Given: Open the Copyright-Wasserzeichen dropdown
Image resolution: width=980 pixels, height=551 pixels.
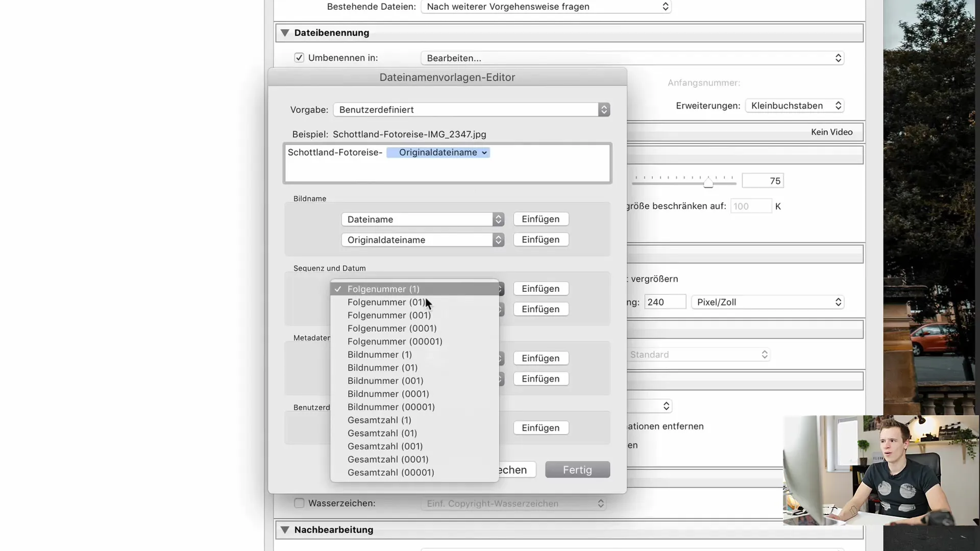Looking at the screenshot, I should coord(513,504).
